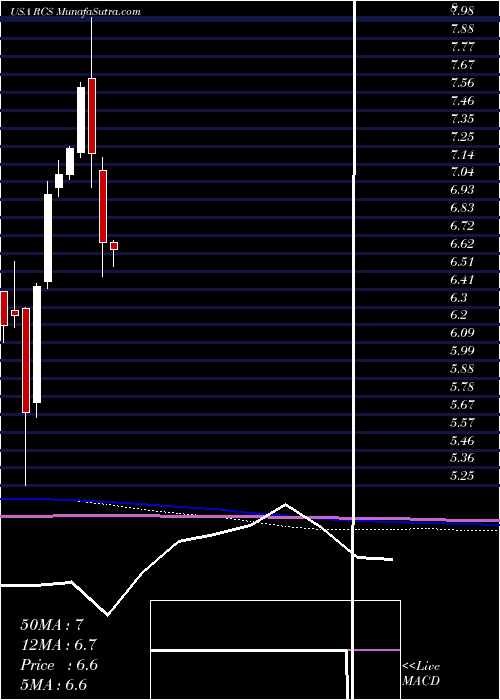The width and height of the screenshot is (500, 700).
Task: Click the 'Price : 6.6' indicator text
Action: point(59,665)
